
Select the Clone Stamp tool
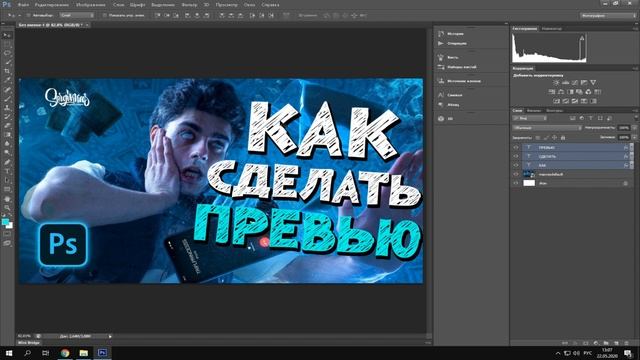pos(7,107)
